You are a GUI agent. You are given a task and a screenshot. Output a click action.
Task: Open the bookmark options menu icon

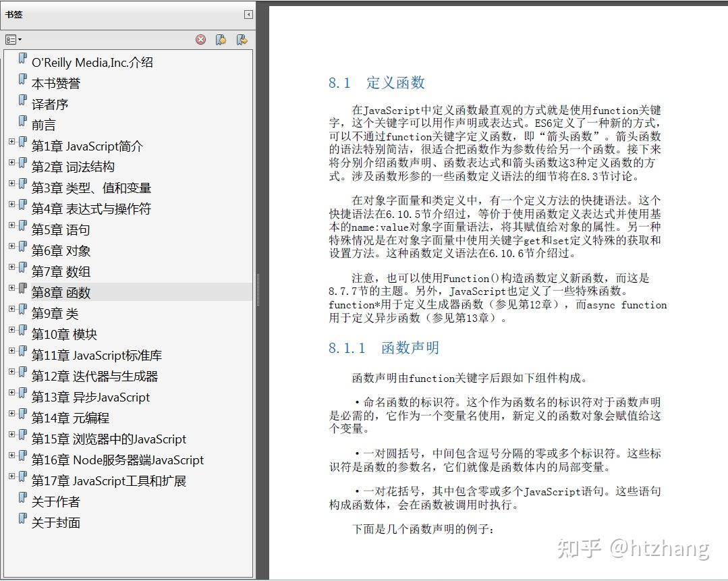[10, 39]
